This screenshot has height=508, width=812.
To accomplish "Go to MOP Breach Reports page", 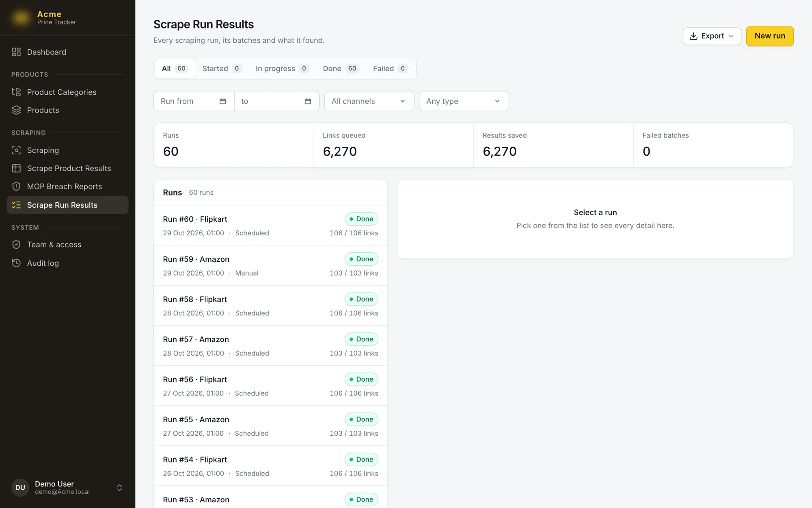I will tap(67, 186).
